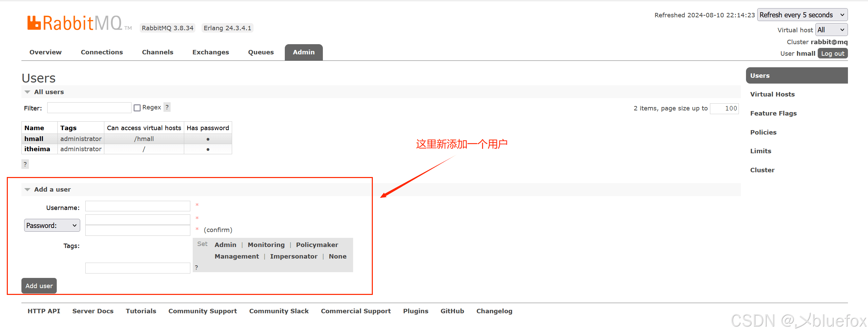The image size is (868, 335).
Task: Open the Regex help question mark
Action: click(167, 107)
